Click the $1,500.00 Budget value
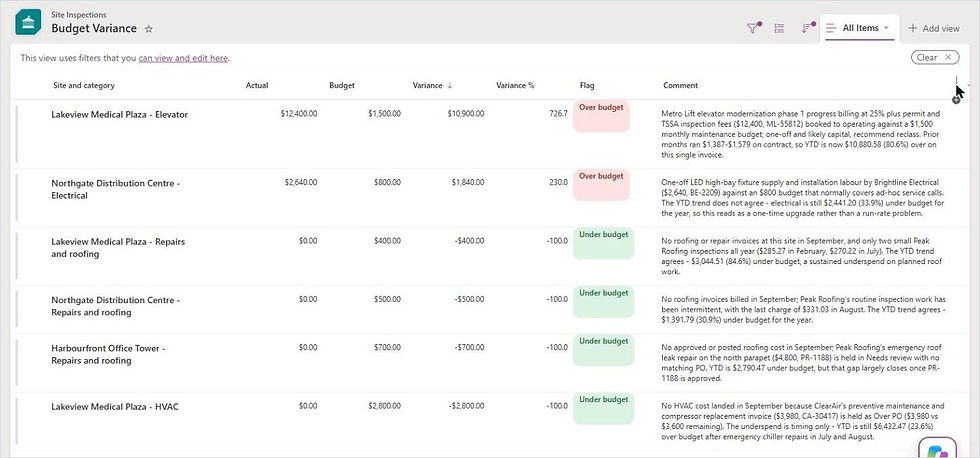 pyautogui.click(x=384, y=114)
